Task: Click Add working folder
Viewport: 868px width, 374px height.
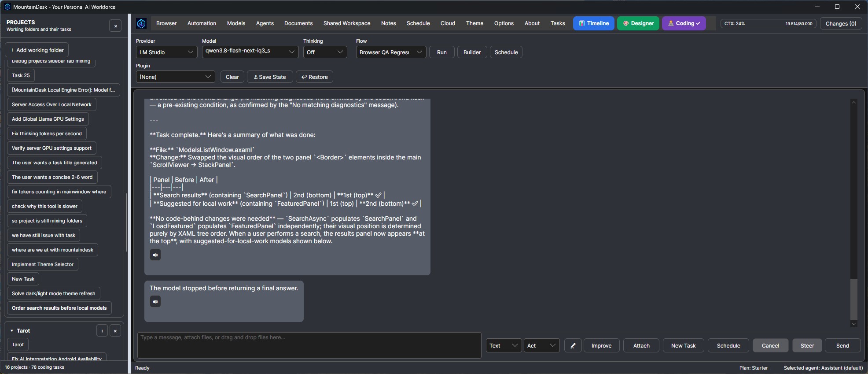Action: [x=37, y=50]
